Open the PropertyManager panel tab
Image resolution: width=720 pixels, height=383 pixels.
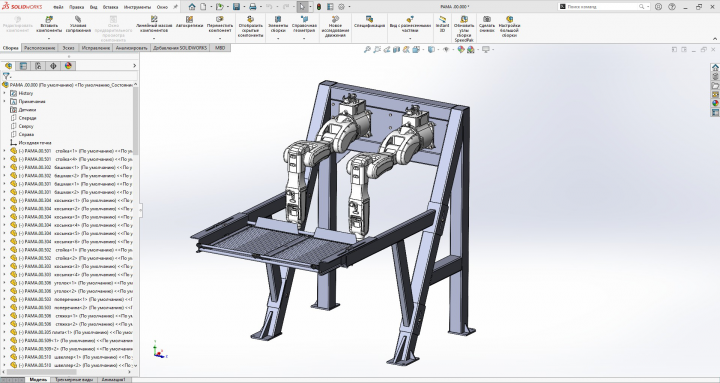point(23,66)
